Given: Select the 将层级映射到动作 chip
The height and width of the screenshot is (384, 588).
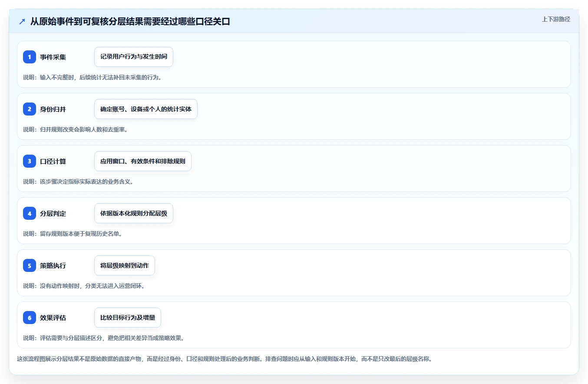Looking at the screenshot, I should click(x=125, y=265).
